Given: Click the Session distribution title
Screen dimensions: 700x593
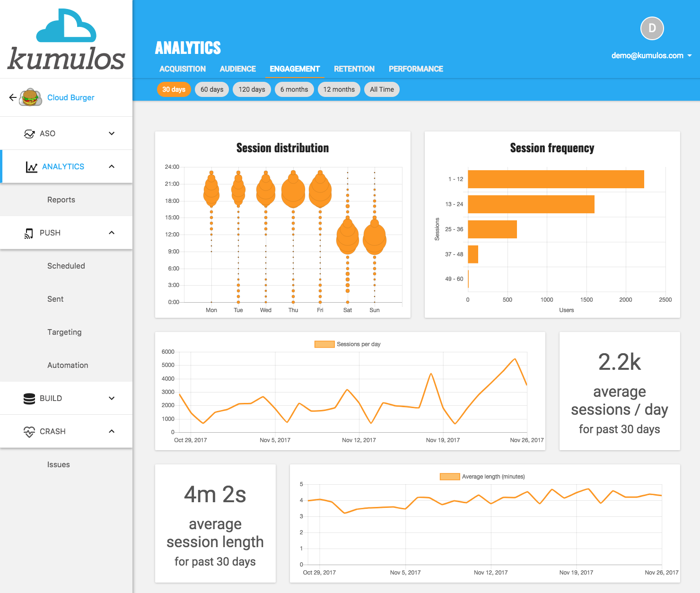Looking at the screenshot, I should tap(282, 148).
